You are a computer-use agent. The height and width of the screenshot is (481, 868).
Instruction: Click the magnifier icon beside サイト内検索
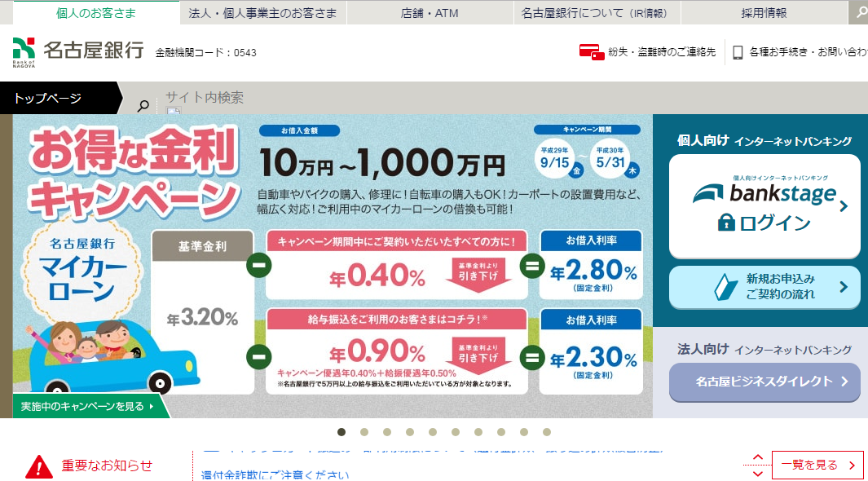[143, 105]
